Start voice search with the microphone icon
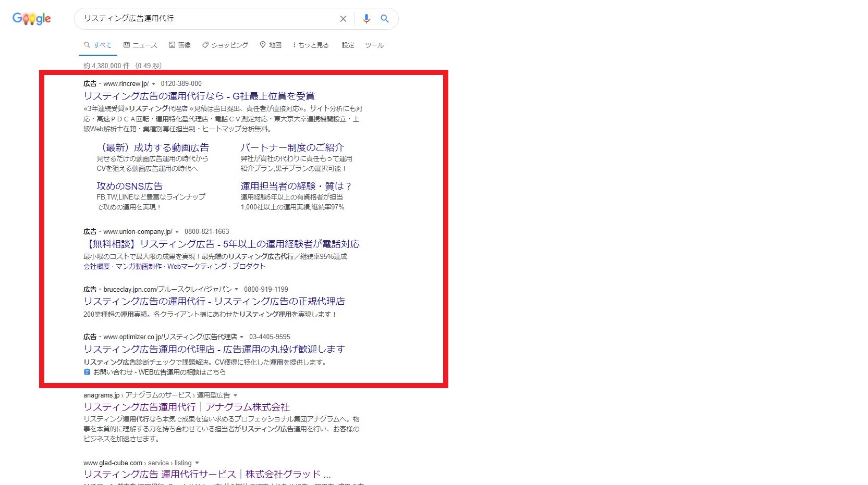This screenshot has height=485, width=868. [366, 19]
